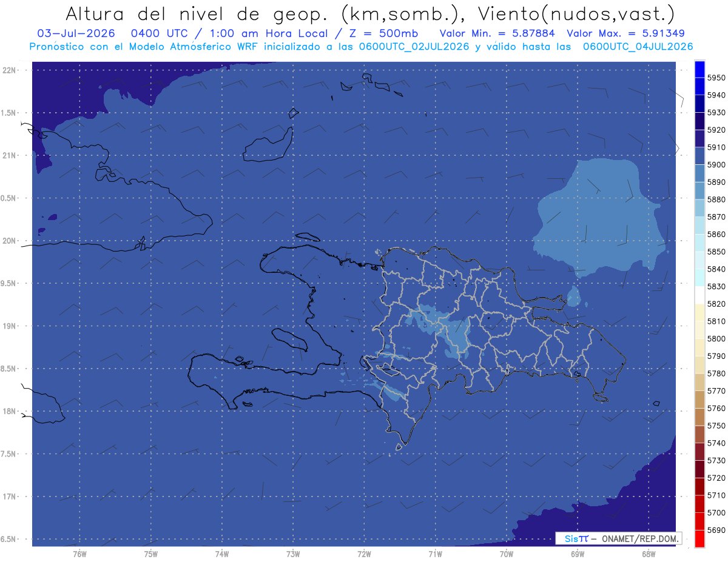Click the '5950' legend value

click(716, 78)
